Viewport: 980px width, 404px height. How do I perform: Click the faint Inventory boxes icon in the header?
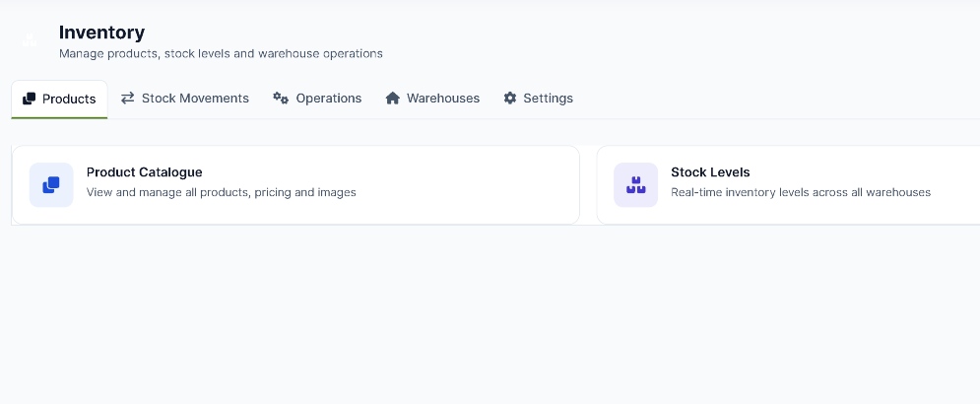click(x=30, y=40)
